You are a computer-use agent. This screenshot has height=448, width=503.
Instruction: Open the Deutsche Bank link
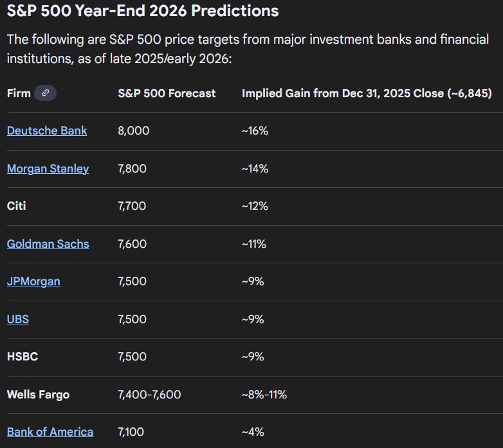[47, 131]
